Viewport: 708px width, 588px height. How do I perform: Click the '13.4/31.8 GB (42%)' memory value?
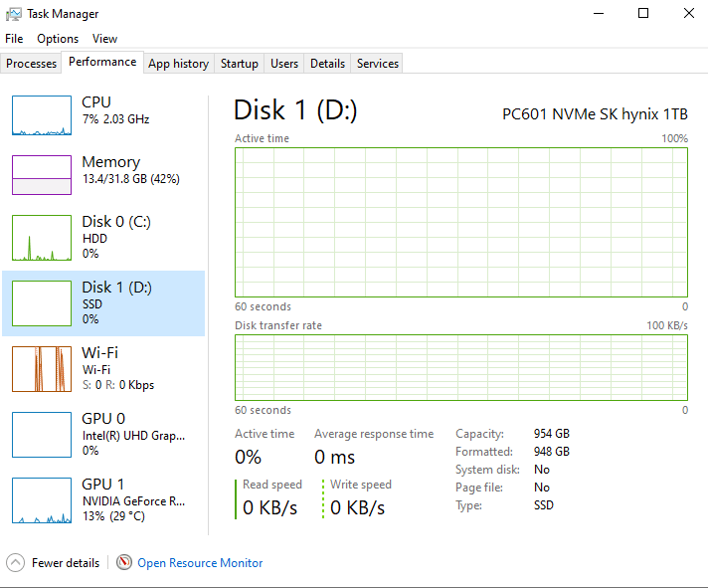click(131, 179)
